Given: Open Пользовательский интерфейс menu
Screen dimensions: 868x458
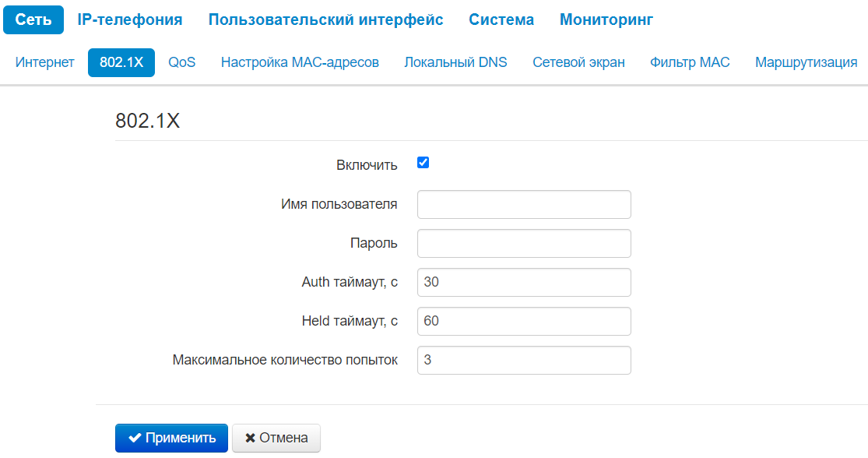Looking at the screenshot, I should coord(325,19).
